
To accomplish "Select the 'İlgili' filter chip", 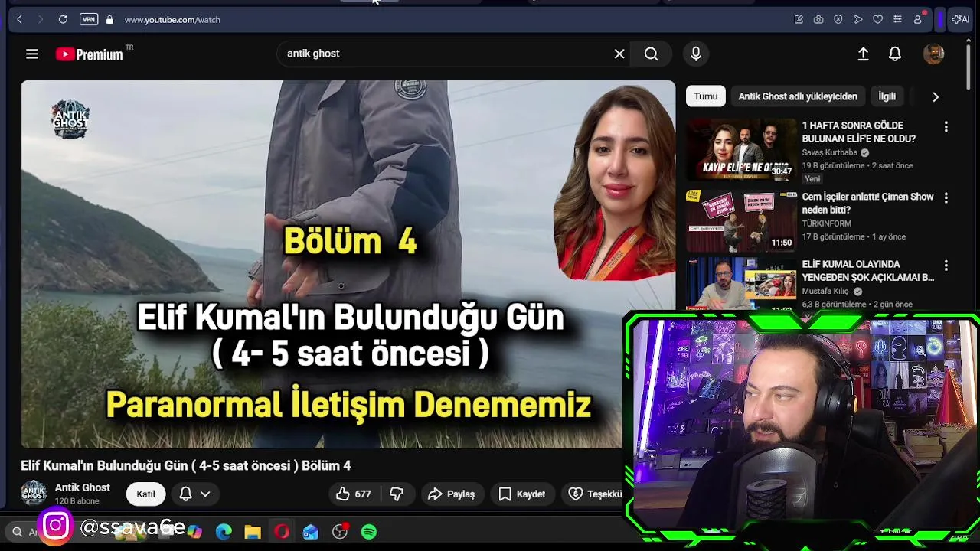I will point(887,96).
